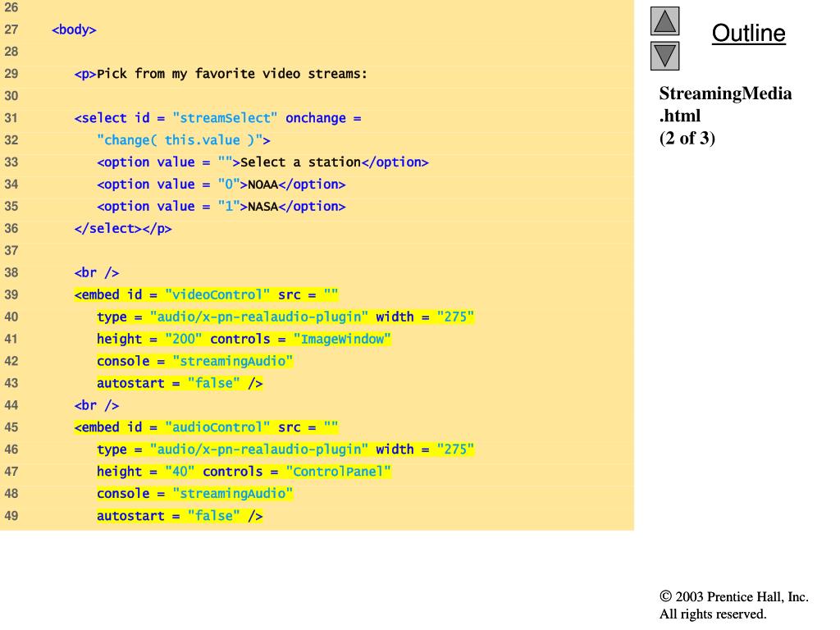Click the "40" height value on line 47

(180, 472)
